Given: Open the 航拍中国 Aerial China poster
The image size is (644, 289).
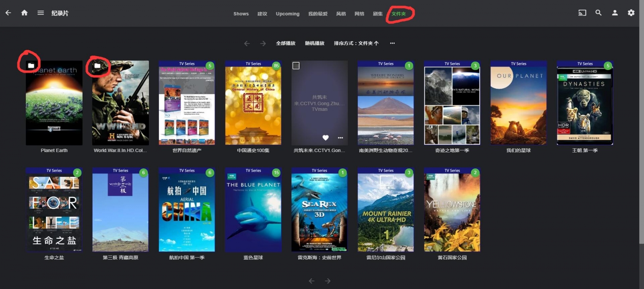Looking at the screenshot, I should [187, 210].
